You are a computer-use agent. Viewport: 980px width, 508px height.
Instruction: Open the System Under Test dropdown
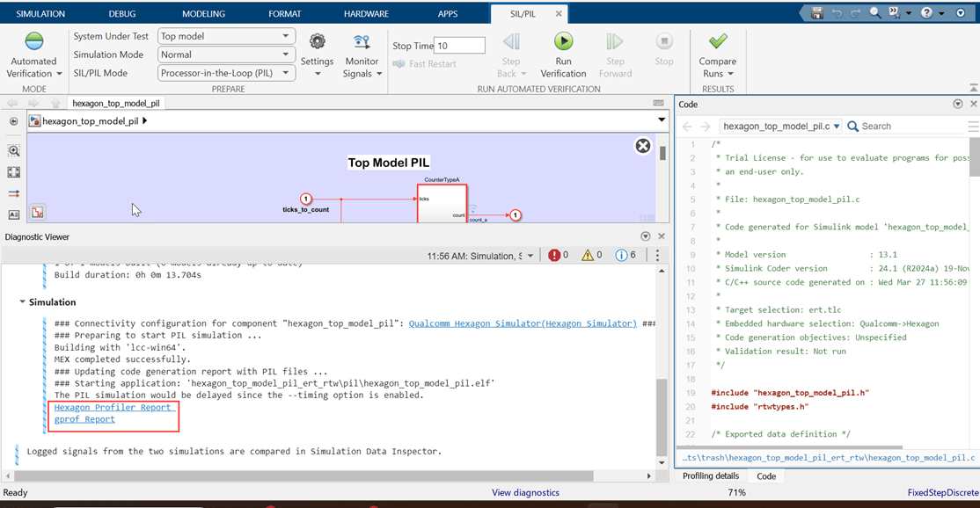click(x=226, y=36)
